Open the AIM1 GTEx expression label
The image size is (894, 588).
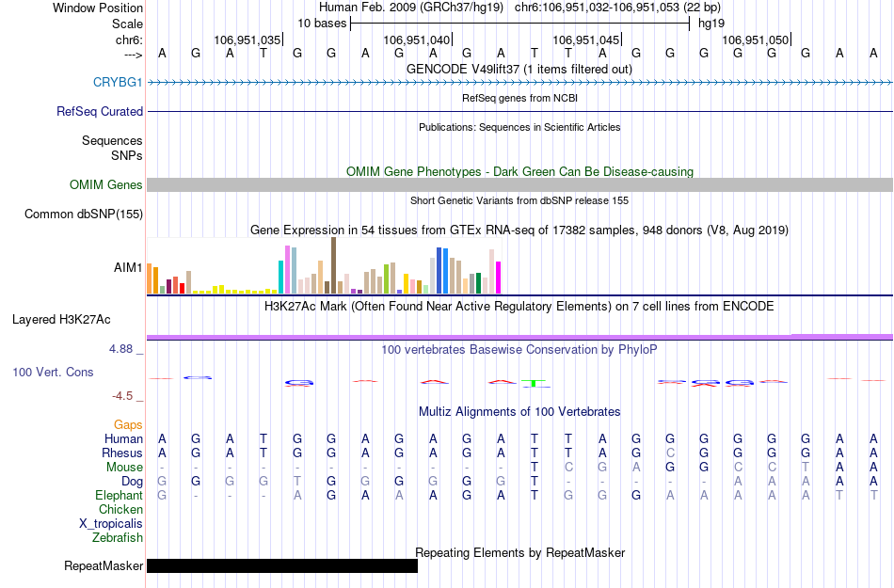[128, 267]
